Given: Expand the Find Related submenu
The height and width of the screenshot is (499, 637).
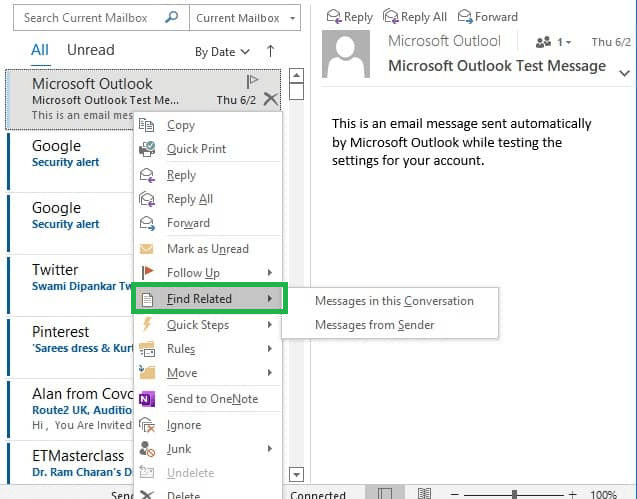Looking at the screenshot, I should 270,299.
